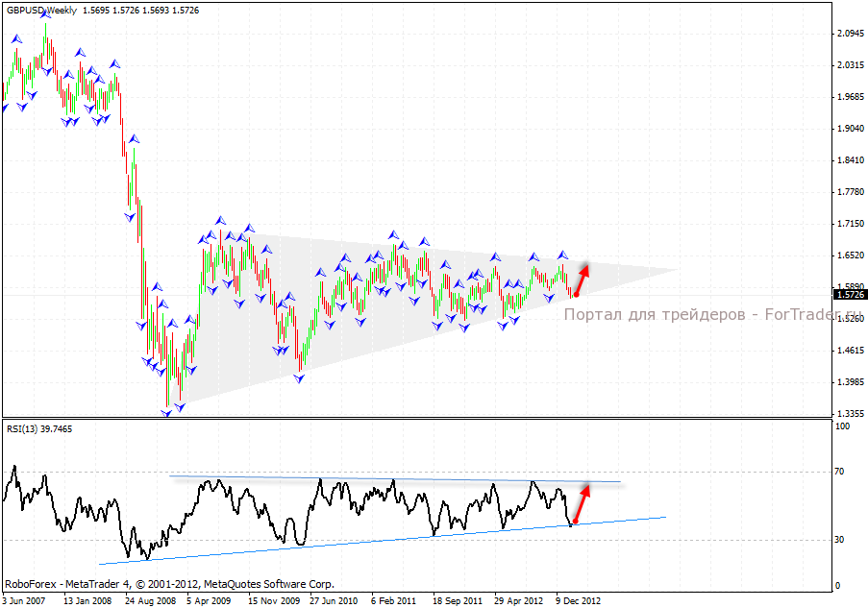Click the 2.0945 price axis label
This screenshot has height=608, width=868.
[849, 34]
